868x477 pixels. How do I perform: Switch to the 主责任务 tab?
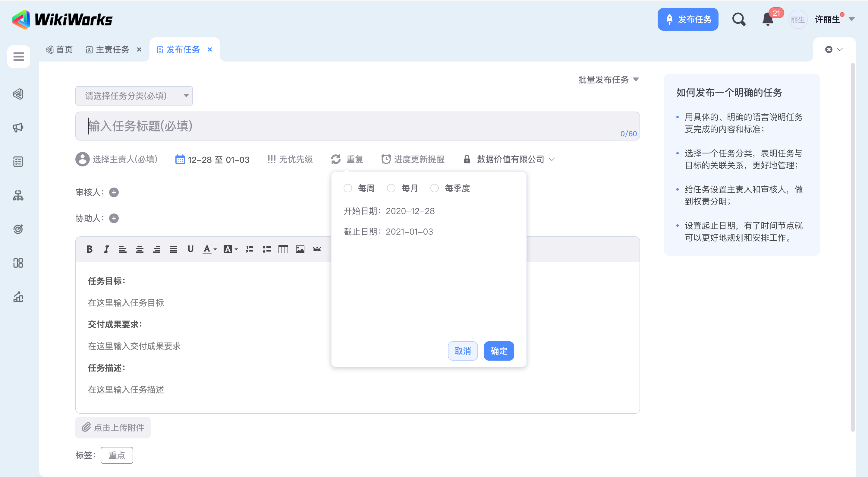tap(112, 49)
